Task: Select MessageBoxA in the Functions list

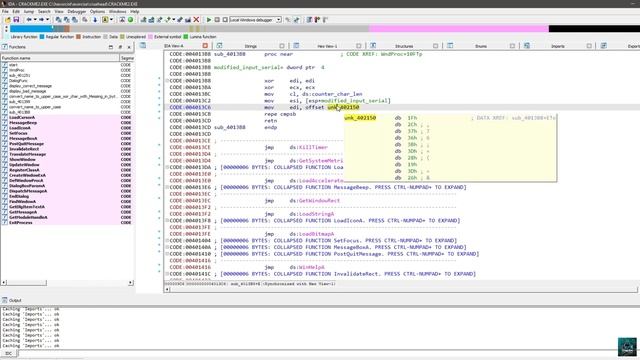Action: [23, 138]
